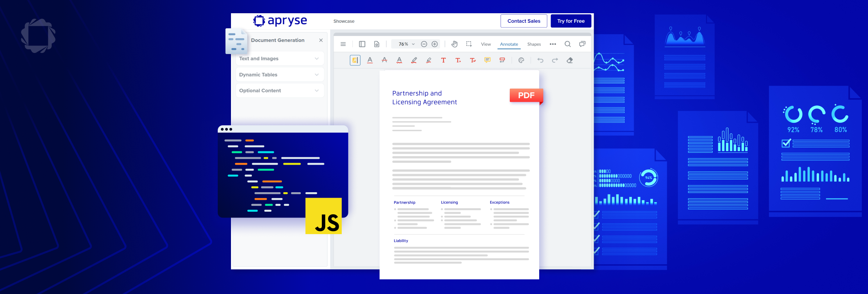Click the Exceptions column heading

click(x=499, y=202)
